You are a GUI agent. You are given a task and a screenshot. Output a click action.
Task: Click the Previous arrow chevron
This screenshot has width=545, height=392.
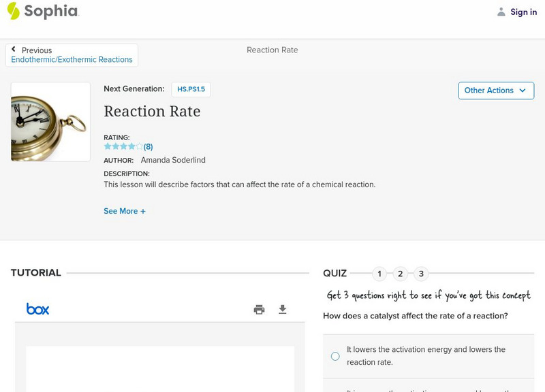(14, 50)
